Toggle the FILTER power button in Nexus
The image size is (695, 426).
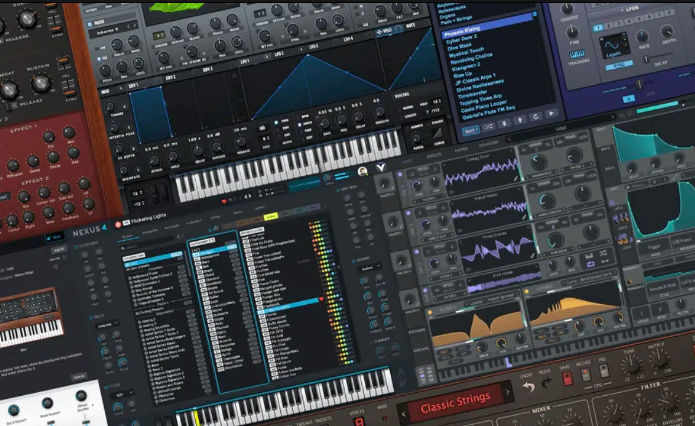(105, 387)
